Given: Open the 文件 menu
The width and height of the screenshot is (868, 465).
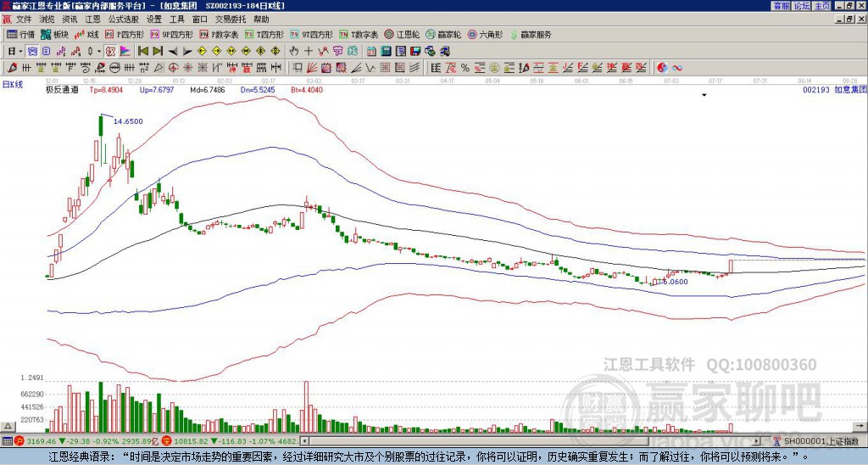Looking at the screenshot, I should [x=24, y=20].
